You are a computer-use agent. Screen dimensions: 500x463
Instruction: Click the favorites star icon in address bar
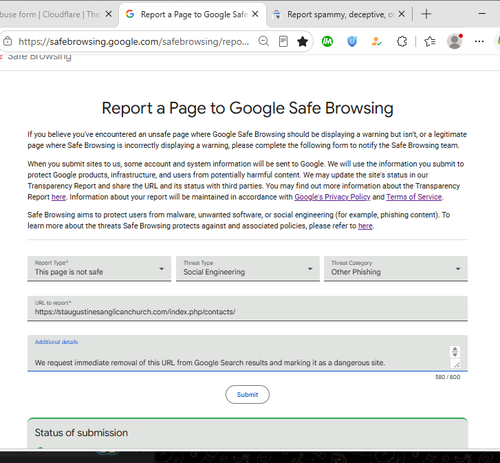(302, 41)
